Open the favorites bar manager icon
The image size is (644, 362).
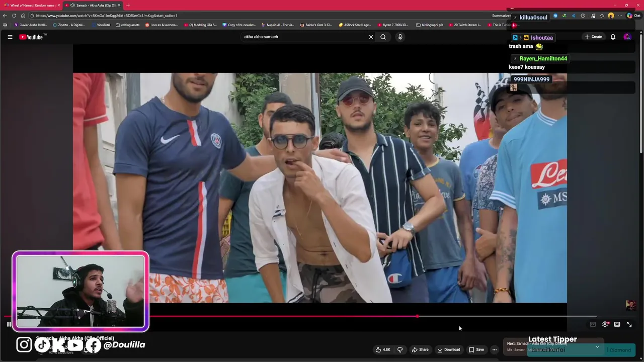tap(5, 25)
